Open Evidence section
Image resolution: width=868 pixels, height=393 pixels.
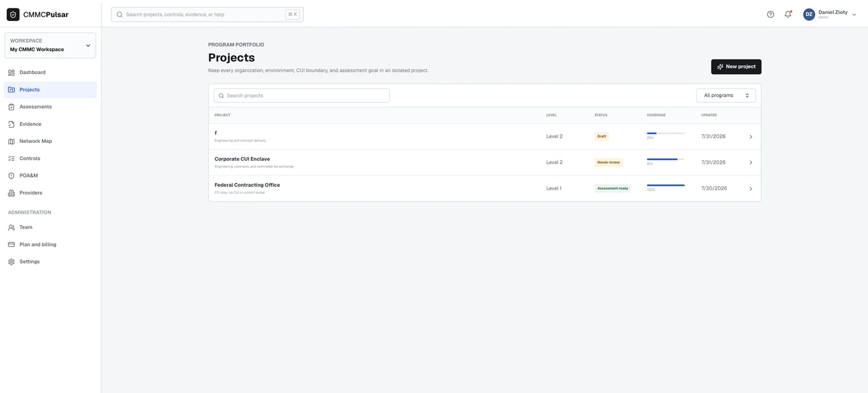[x=50, y=124]
